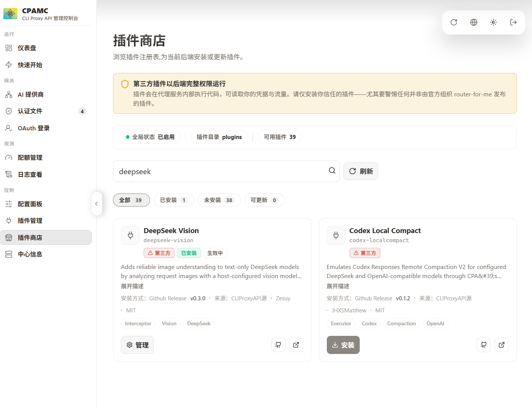This screenshot has width=532, height=408.
Task: Expand Codex Local Compact description 展开描述
Action: coord(338,286)
